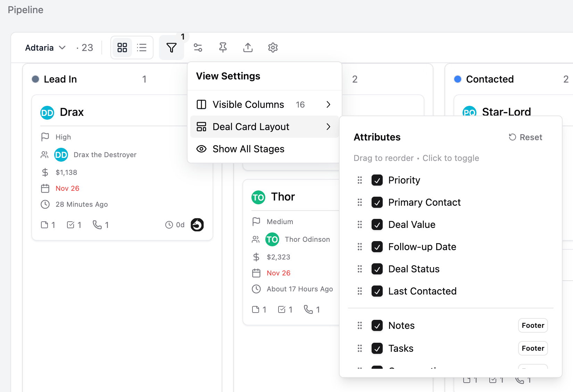Toggle the Deal Value checkbox
Viewport: 573px width, 392px height.
pos(377,224)
